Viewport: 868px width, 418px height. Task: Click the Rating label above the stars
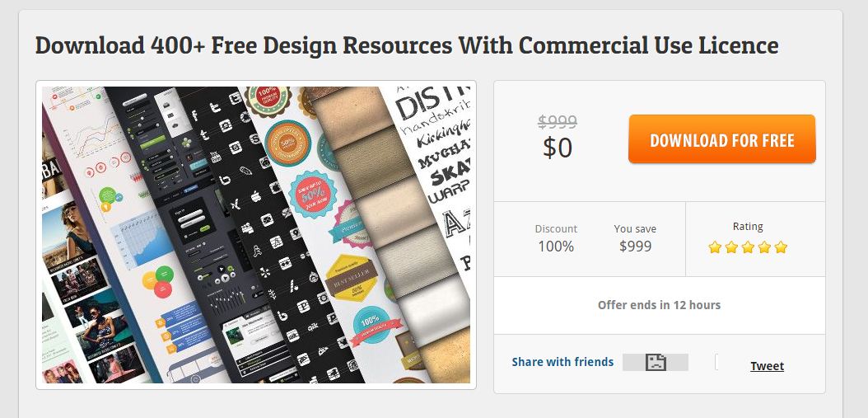tap(748, 227)
